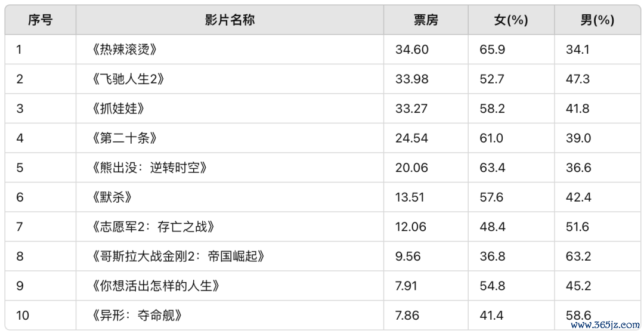This screenshot has width=644, height=334.
Task: Select the film title 《飞驰人生2》
Action: coord(128,79)
